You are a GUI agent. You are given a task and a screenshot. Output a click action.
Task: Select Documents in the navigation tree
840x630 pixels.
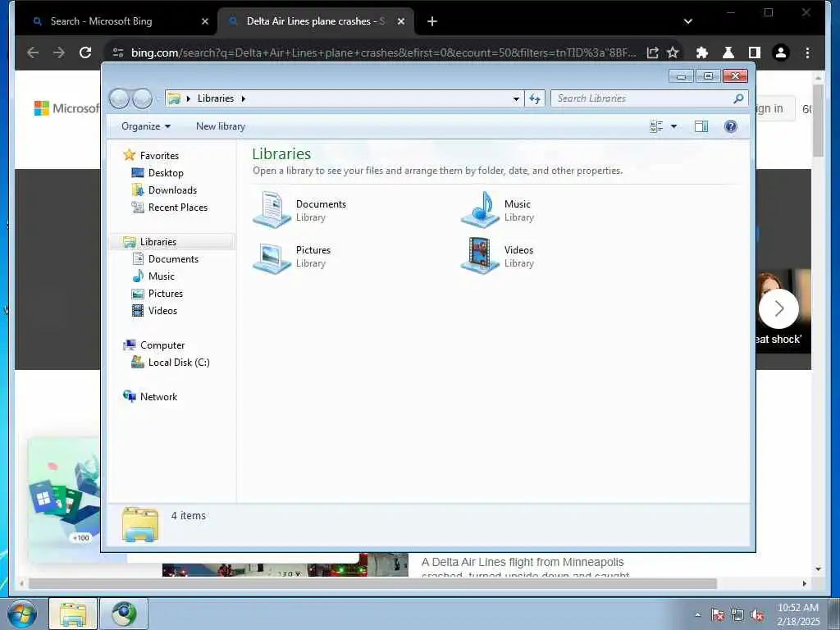pos(173,258)
